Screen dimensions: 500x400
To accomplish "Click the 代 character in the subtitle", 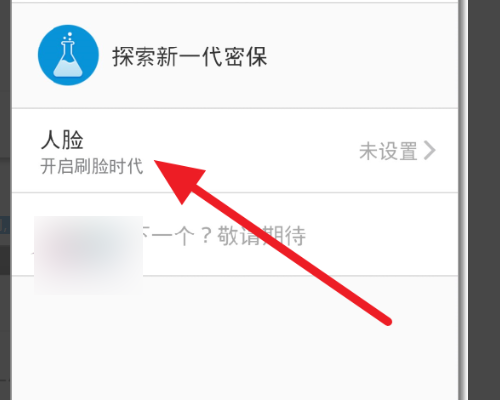I will [x=135, y=166].
